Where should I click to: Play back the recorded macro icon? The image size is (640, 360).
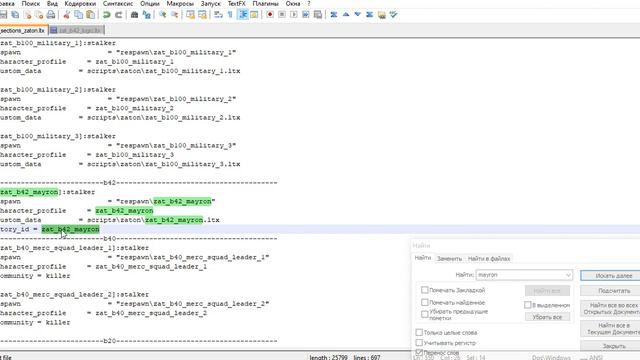[294, 15]
